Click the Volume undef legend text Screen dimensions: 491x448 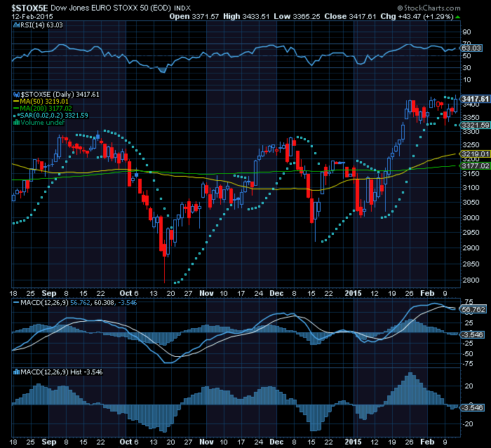(43, 123)
